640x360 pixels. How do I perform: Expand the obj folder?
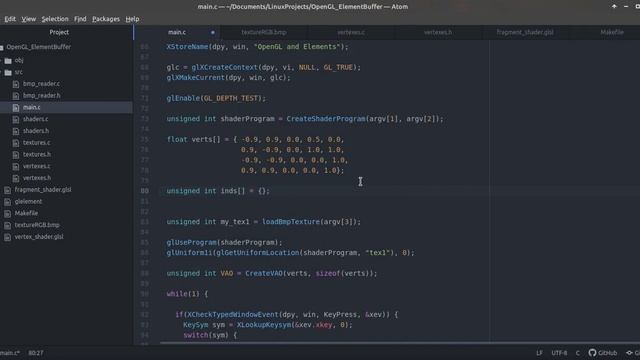19,60
